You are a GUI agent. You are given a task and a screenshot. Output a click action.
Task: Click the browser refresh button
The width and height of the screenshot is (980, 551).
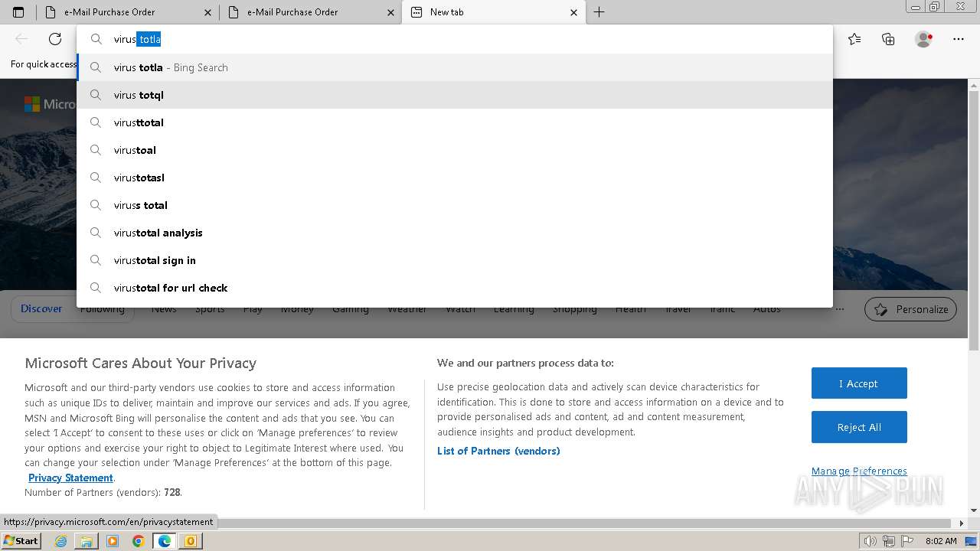pos(55,39)
